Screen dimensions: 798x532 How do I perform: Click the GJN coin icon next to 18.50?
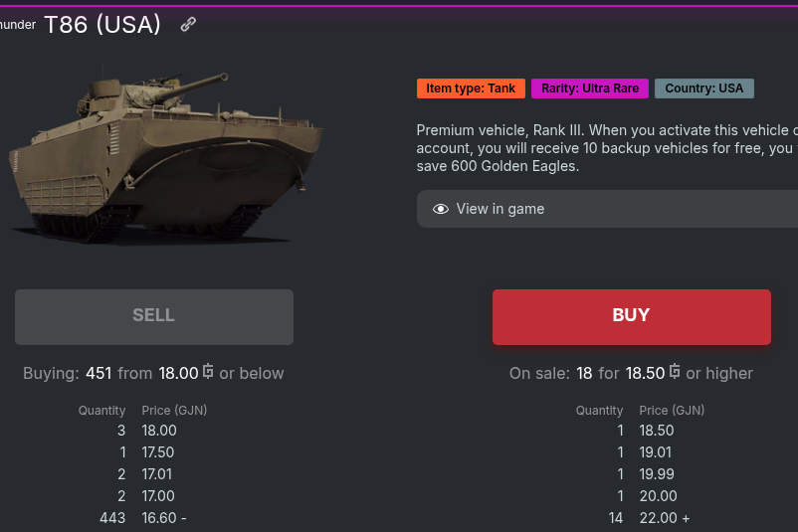[x=675, y=372]
